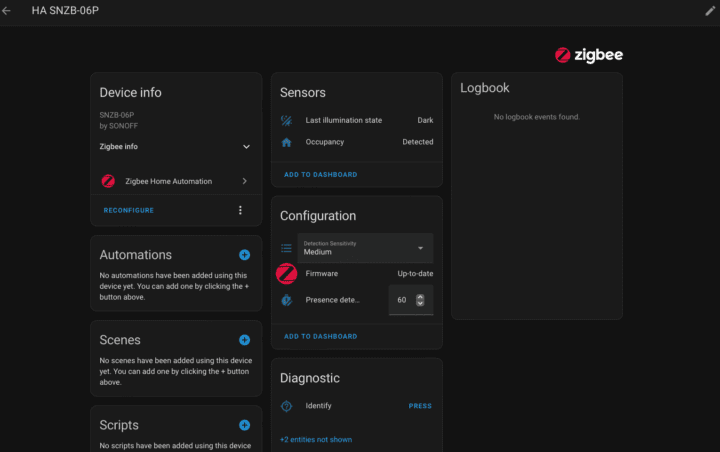
Task: Expand the Zigbee info section
Action: [x=246, y=147]
